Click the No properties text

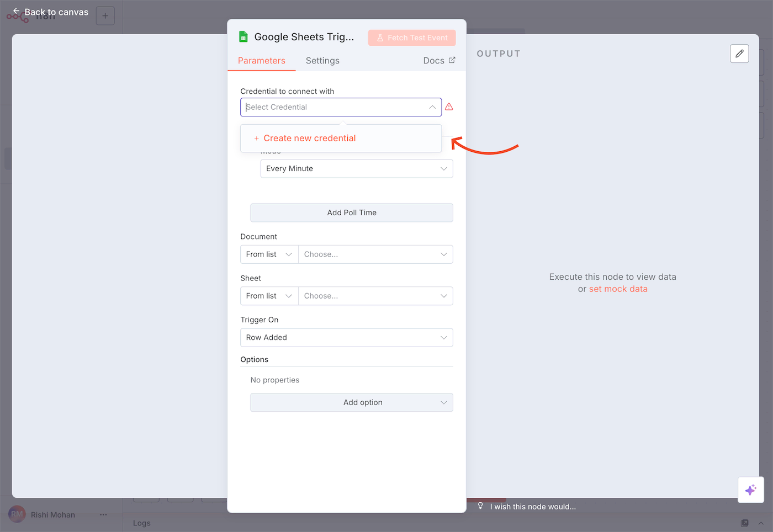pos(275,380)
